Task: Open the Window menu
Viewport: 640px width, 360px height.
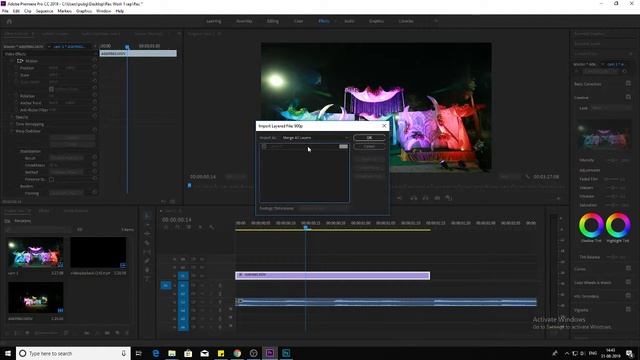Action: [103, 11]
